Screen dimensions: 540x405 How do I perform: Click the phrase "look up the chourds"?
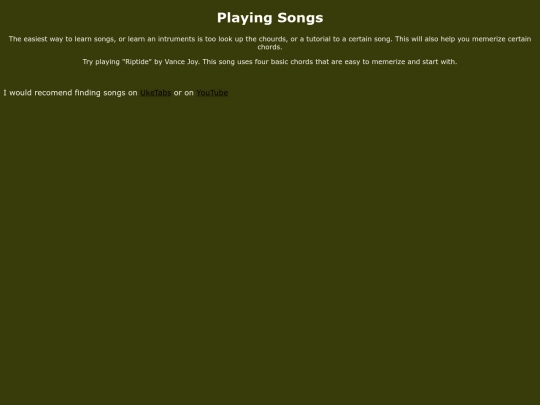pos(252,39)
